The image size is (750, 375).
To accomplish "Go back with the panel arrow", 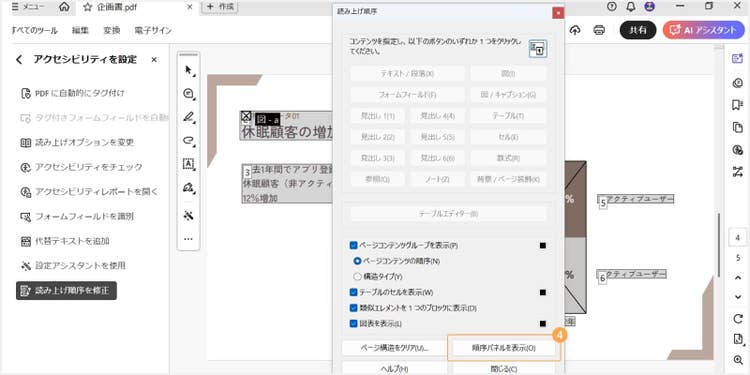I will [x=19, y=60].
